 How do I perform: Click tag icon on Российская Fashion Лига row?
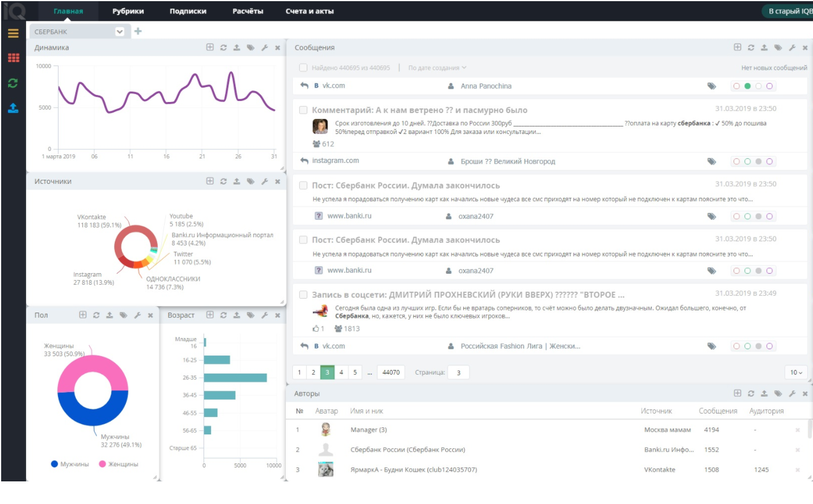click(712, 346)
